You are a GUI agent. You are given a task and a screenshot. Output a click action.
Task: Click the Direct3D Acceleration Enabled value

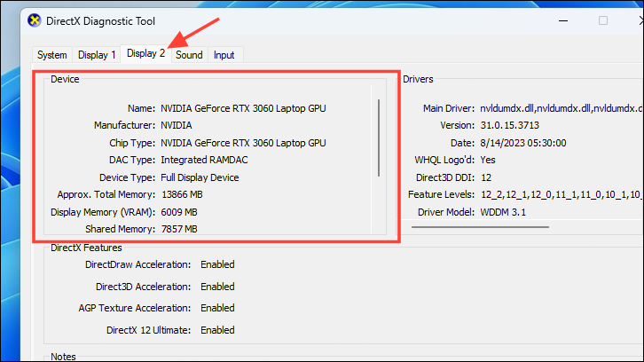coord(217,287)
